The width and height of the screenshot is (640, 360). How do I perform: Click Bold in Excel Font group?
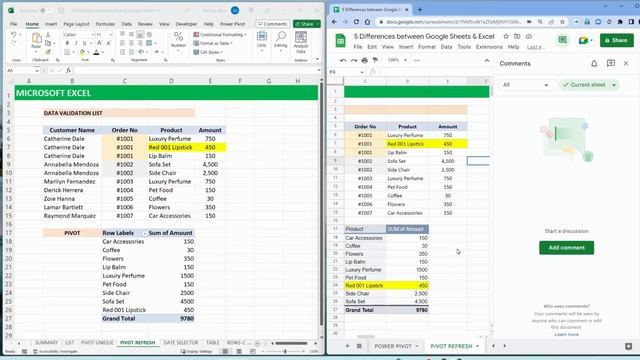(x=67, y=43)
